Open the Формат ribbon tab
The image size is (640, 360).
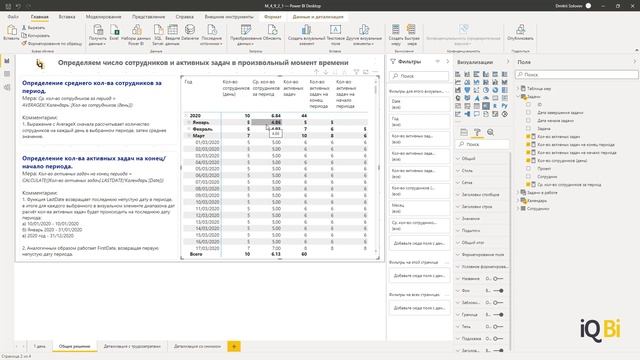click(273, 17)
